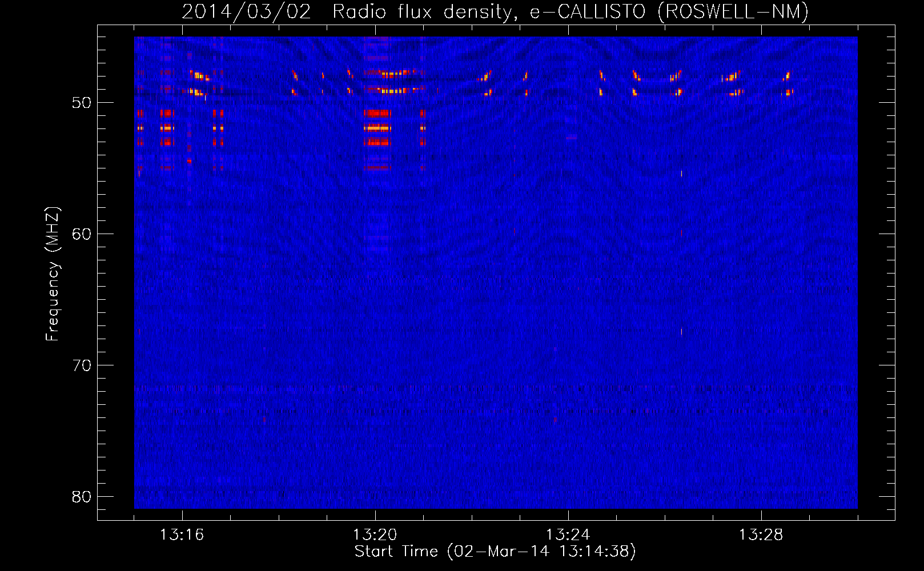The height and width of the screenshot is (571, 924).
Task: Select the 13:28 time tick label
Action: 761,535
